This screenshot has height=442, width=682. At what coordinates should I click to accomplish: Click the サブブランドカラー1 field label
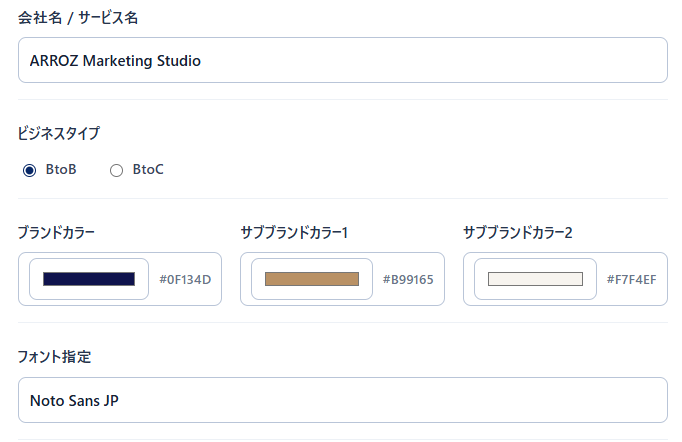(294, 232)
